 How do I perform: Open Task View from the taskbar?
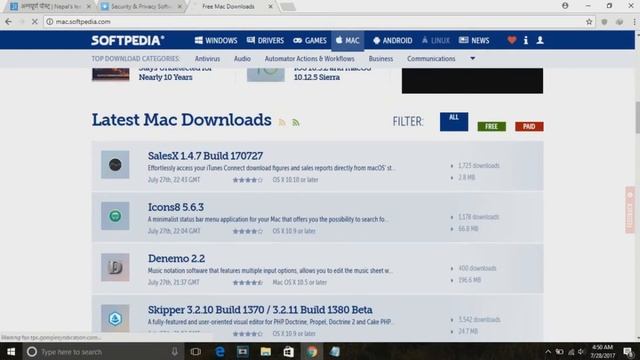tap(196, 351)
